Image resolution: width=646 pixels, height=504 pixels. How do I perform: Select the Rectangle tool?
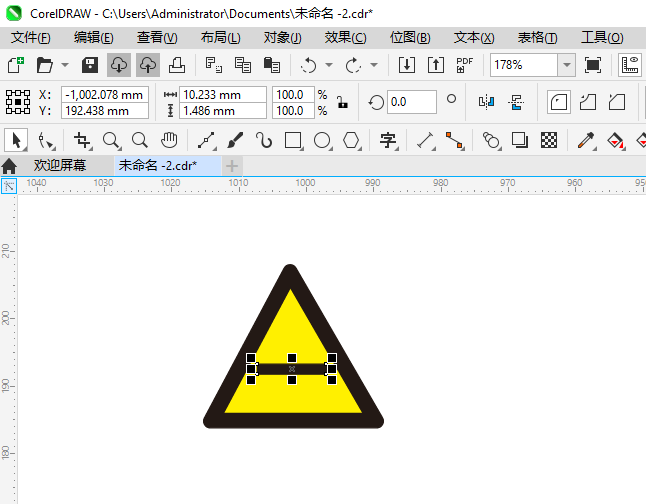click(x=293, y=141)
